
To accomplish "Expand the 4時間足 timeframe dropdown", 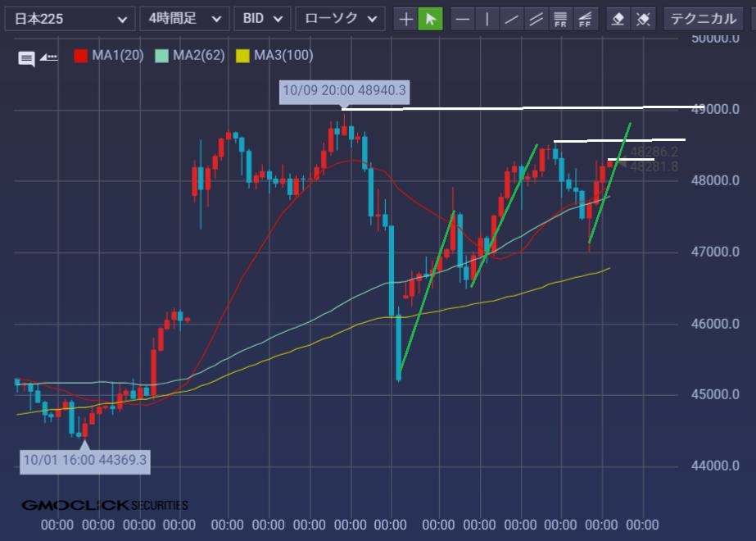I will click(183, 18).
